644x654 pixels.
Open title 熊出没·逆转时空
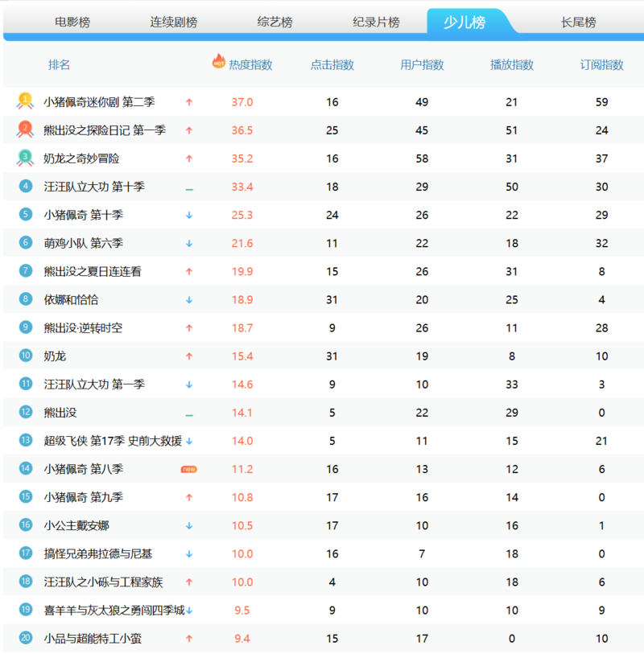[83, 328]
